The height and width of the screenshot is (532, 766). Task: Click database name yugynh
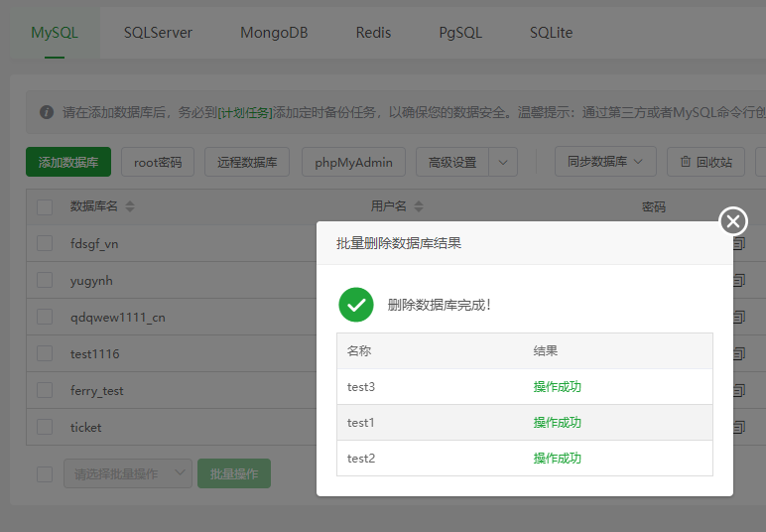click(91, 281)
